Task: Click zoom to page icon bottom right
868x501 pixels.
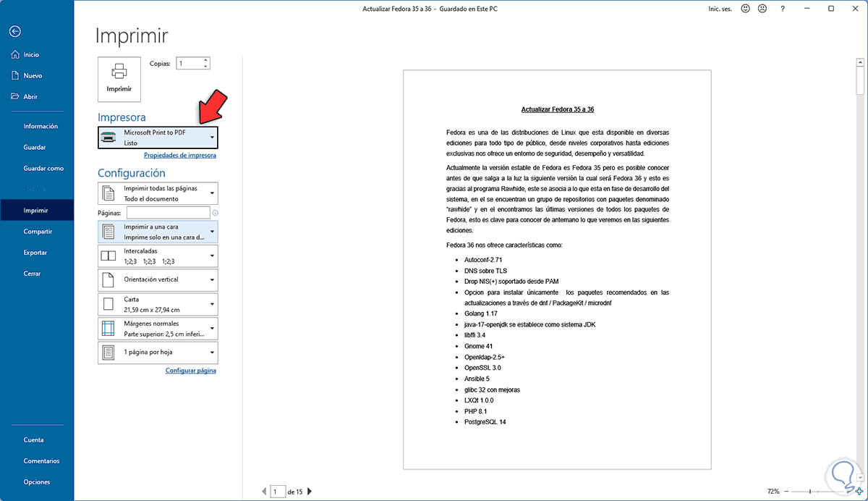Action: (860, 492)
